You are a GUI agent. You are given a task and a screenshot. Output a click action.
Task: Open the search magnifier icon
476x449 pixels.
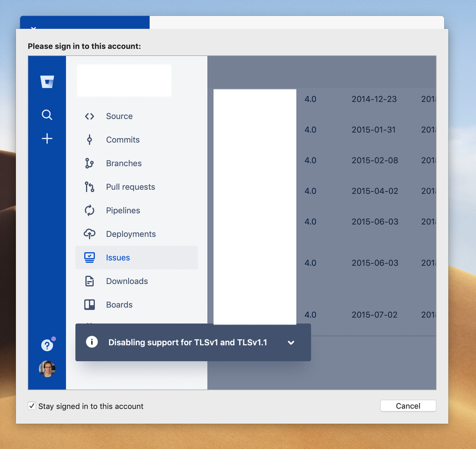(47, 115)
